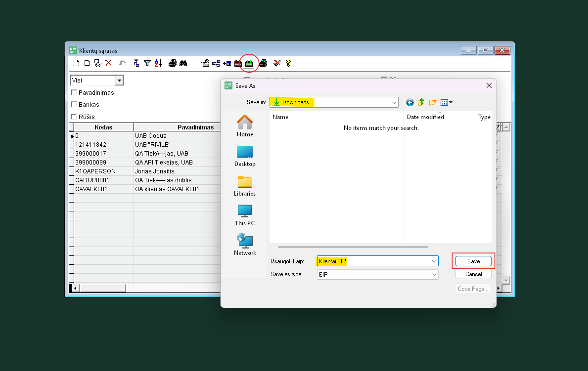Click the red import arrows icon
Image resolution: width=588 pixels, height=371 pixels.
[x=238, y=63]
